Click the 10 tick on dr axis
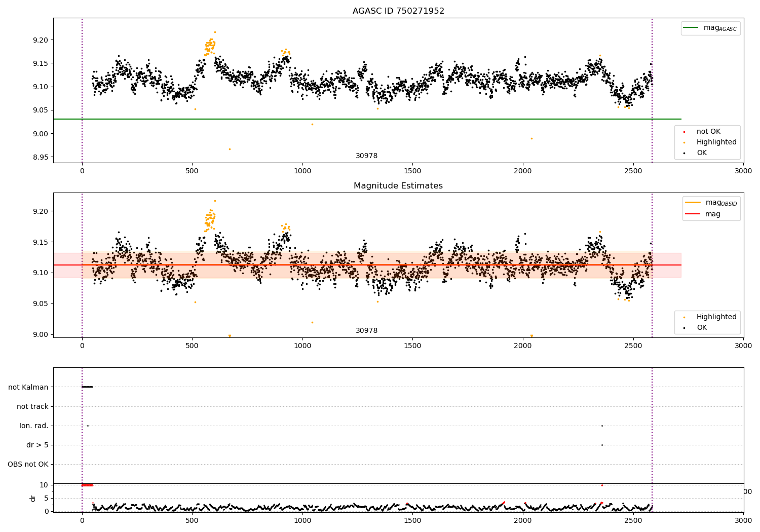Screen dimensions: 760x532 click(x=44, y=485)
